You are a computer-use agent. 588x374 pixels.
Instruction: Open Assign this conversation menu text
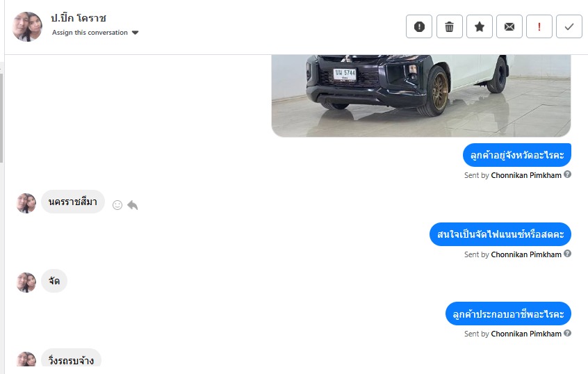(x=90, y=33)
